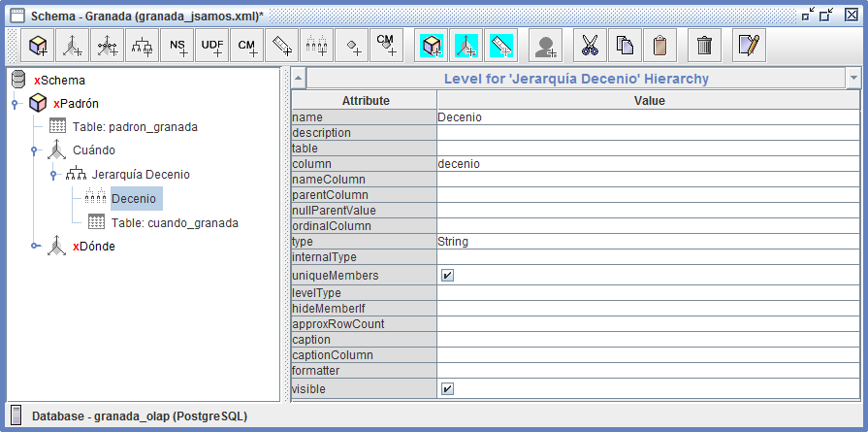The height and width of the screenshot is (432, 868).
Task: Click the Add Dimension Usage toolbar icon
Action: [x=108, y=46]
